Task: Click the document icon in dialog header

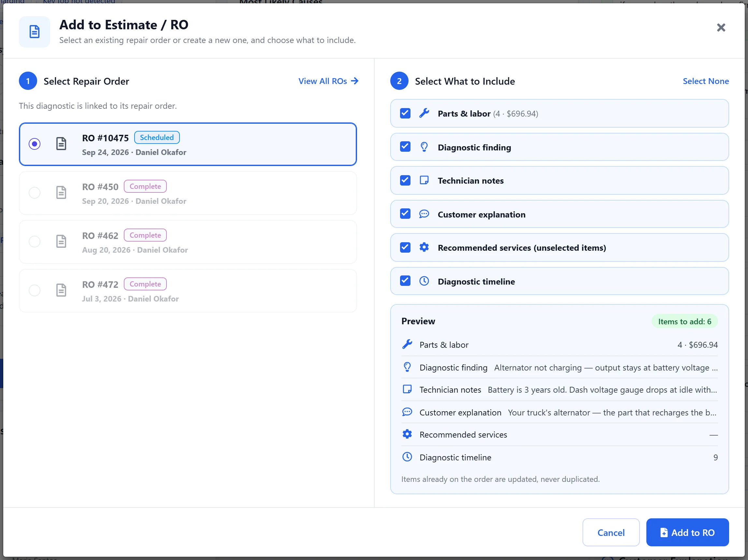Action: click(35, 32)
